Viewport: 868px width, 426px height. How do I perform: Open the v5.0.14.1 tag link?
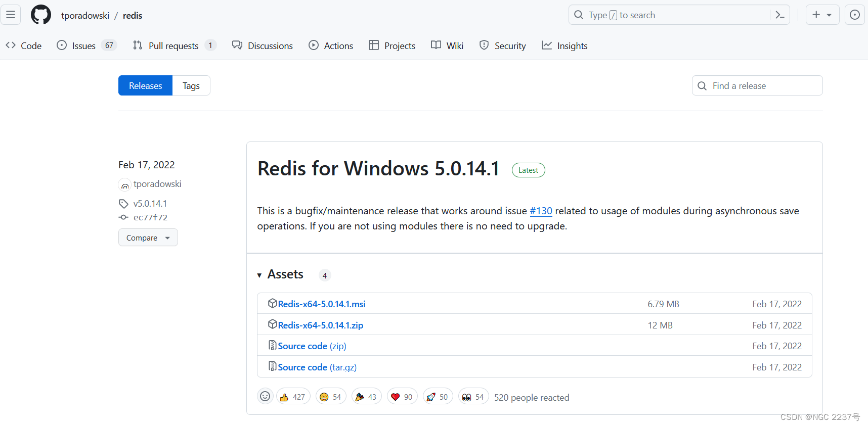pyautogui.click(x=150, y=203)
